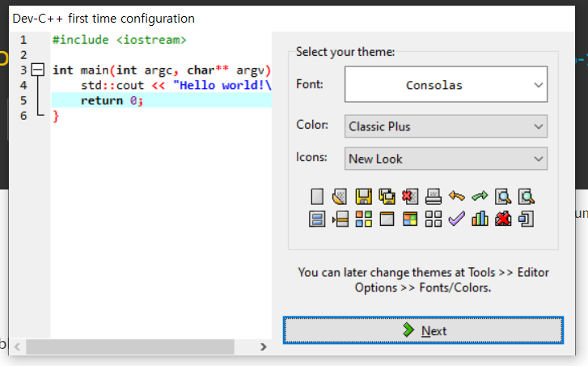The height and width of the screenshot is (366, 588).
Task: Click the Close file icon with red X on page
Action: (x=410, y=196)
